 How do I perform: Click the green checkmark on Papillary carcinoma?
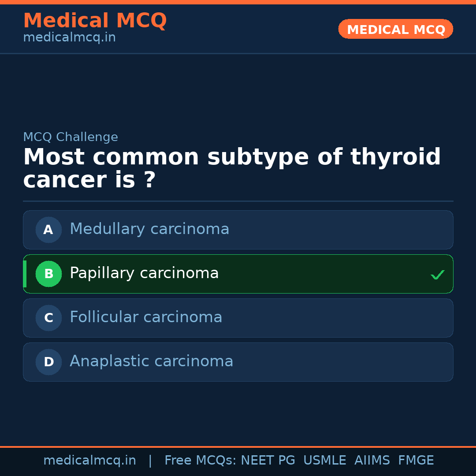437,275
